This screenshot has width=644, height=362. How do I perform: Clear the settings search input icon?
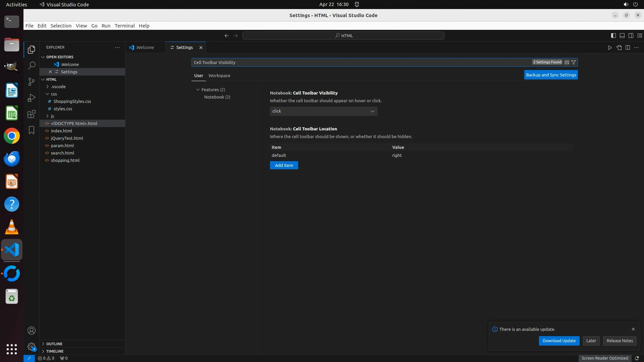point(567,62)
